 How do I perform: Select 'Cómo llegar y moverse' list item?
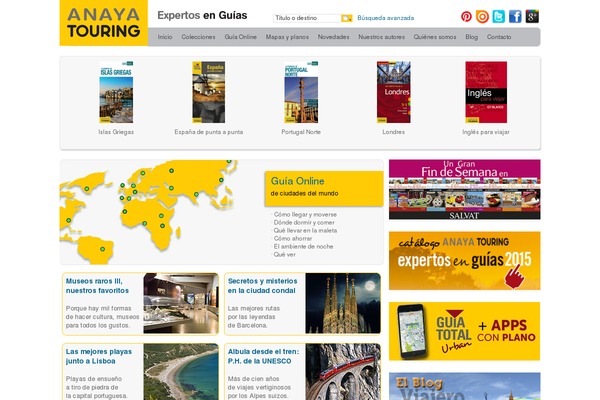(305, 215)
